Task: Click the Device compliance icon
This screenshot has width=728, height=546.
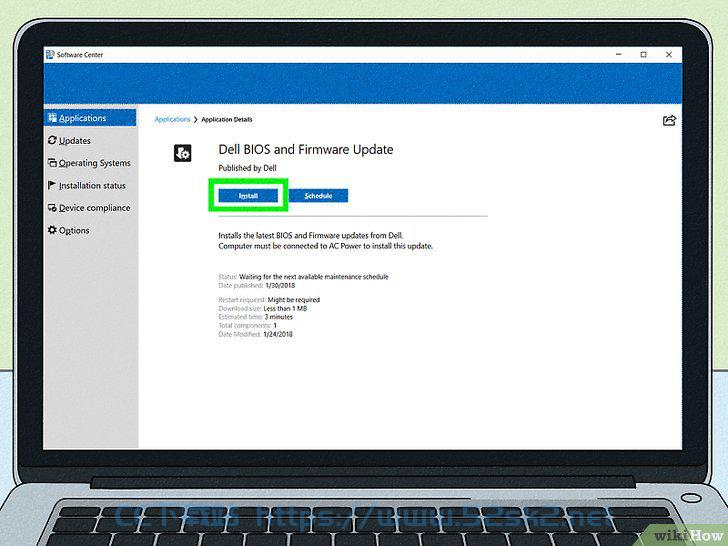Action: tap(52, 208)
